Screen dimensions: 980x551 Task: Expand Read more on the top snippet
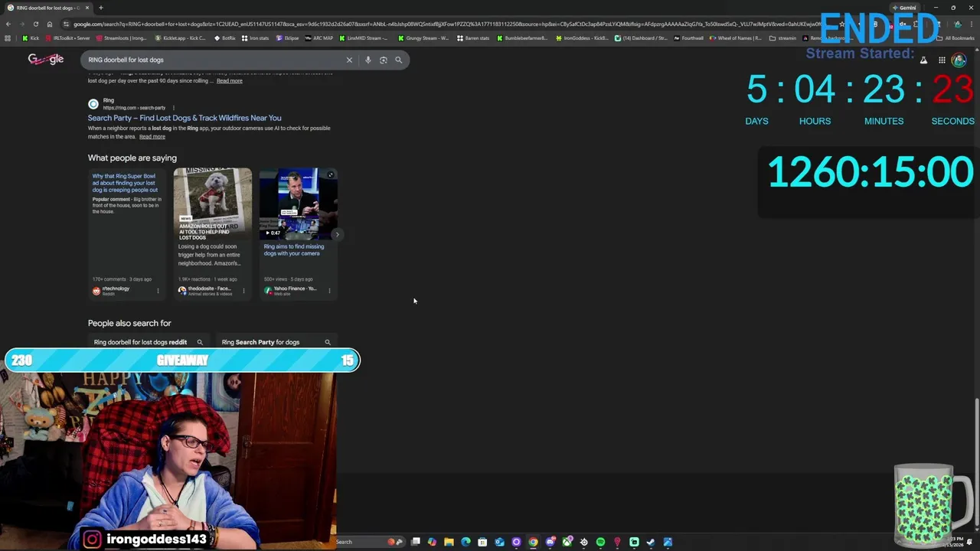click(230, 80)
